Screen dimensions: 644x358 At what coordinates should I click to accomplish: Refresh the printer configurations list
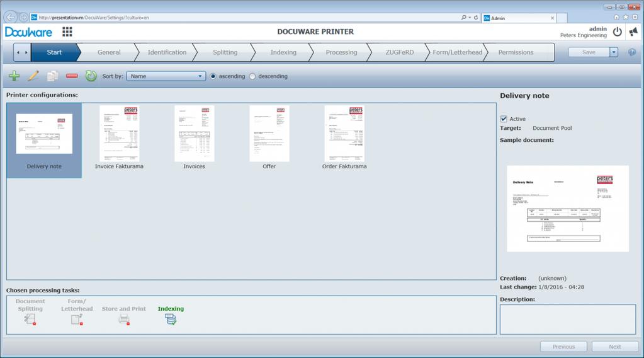click(x=91, y=76)
